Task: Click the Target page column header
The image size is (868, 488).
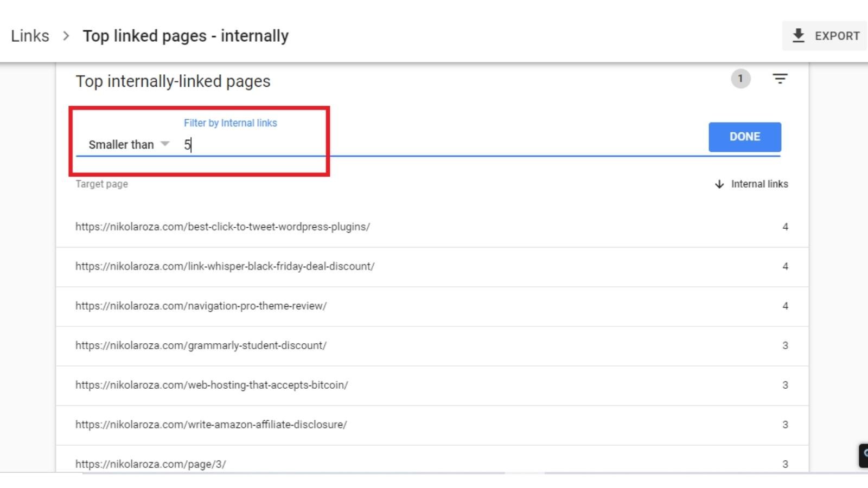Action: tap(101, 184)
